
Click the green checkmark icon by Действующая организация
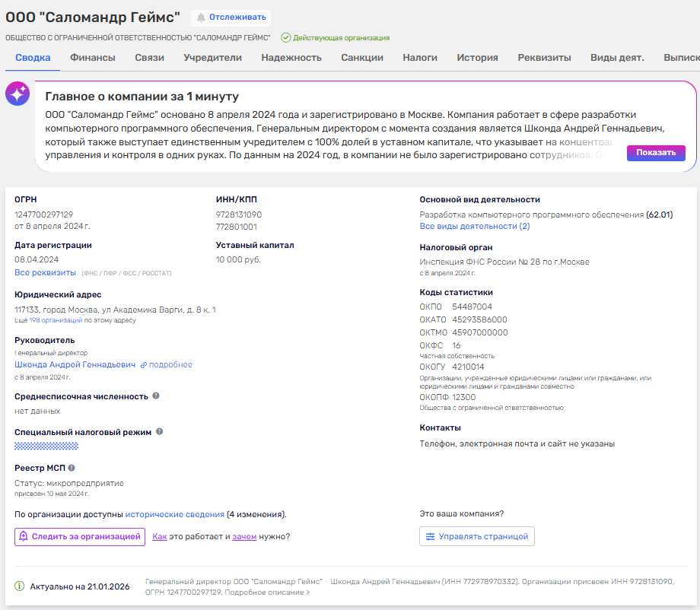[x=286, y=37]
